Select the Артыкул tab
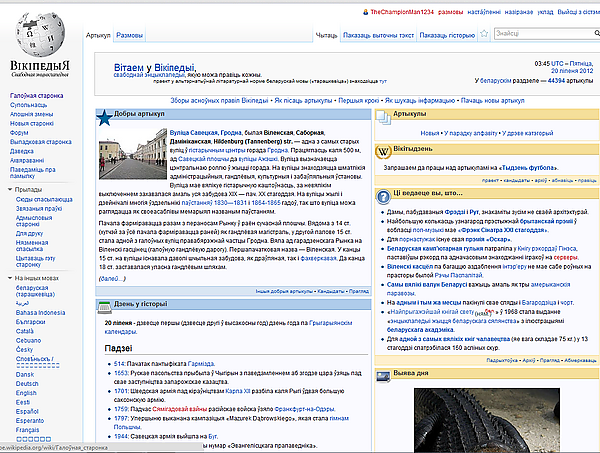 (x=98, y=35)
